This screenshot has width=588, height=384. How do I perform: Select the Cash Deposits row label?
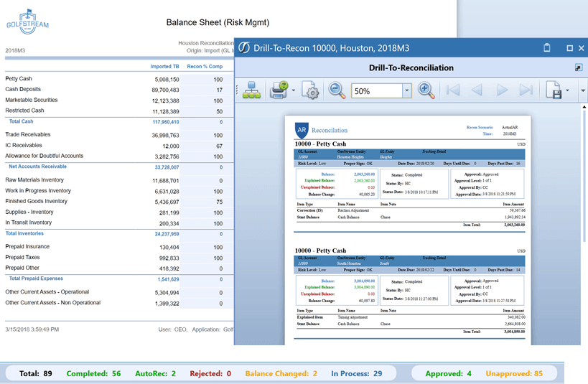(23, 89)
